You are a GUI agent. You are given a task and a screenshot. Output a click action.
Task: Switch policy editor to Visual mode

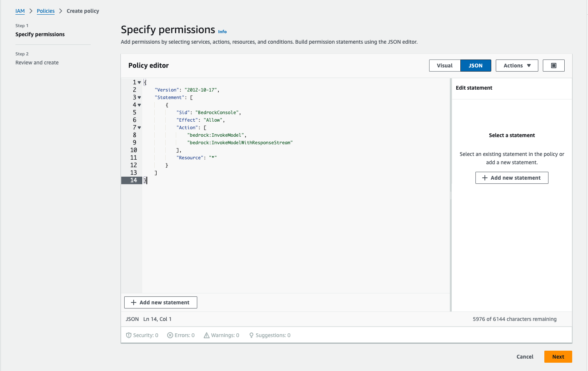[x=445, y=66]
